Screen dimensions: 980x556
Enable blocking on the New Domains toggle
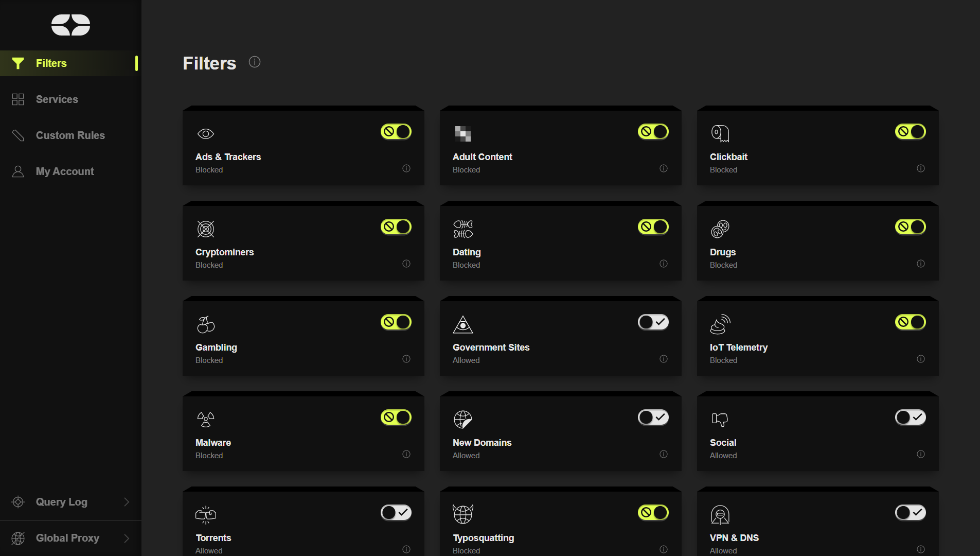pyautogui.click(x=653, y=417)
